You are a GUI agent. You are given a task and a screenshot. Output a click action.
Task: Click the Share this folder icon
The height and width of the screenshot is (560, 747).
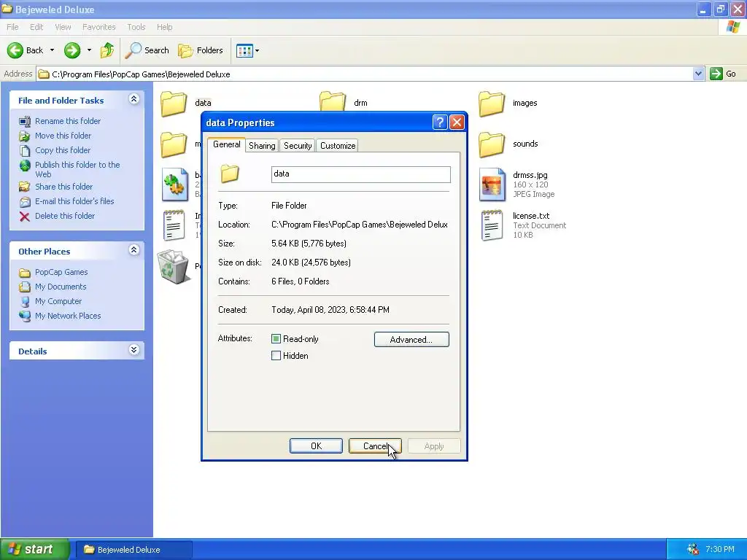(x=25, y=187)
